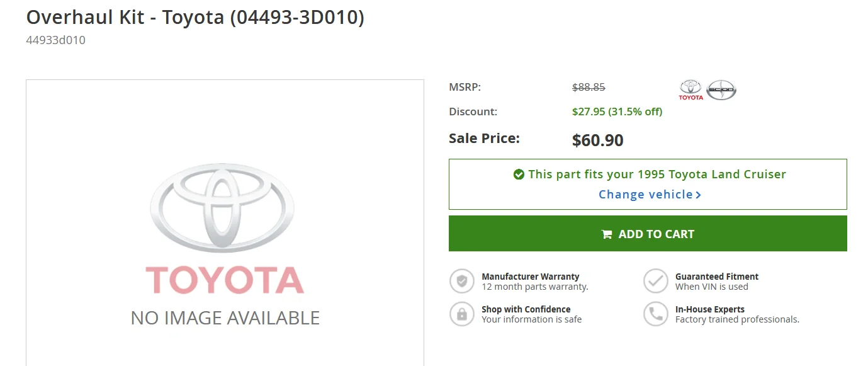Click the Toyota brand logo icon
This screenshot has height=366, width=868.
click(690, 89)
